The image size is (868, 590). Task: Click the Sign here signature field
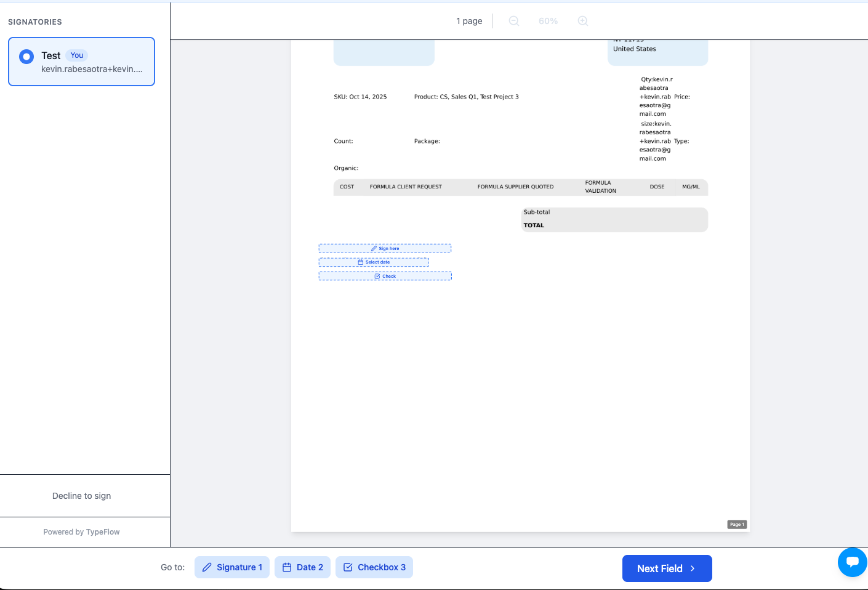[x=385, y=248]
